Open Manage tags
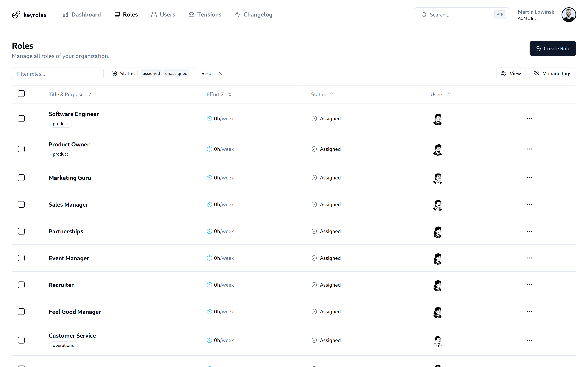The image size is (588, 367). point(552,74)
